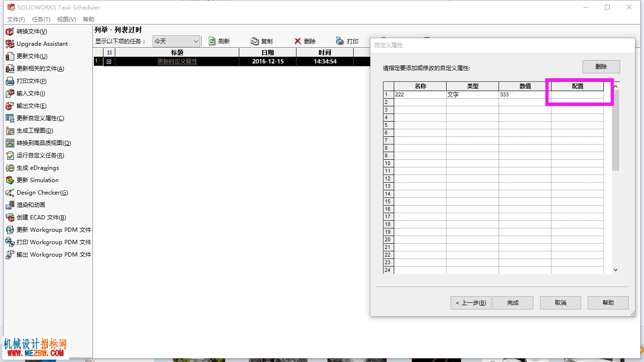Select row number 2 in property table

388,102
